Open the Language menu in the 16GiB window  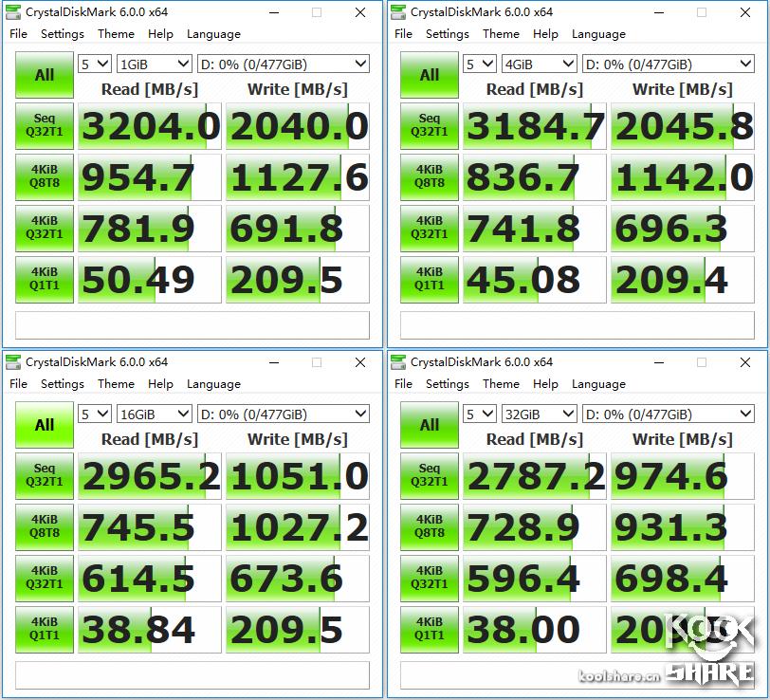click(213, 384)
